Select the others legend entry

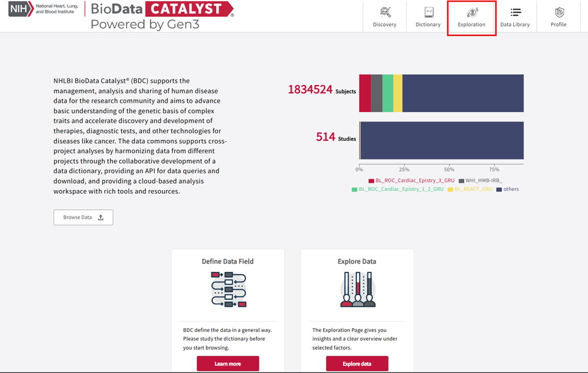508,189
